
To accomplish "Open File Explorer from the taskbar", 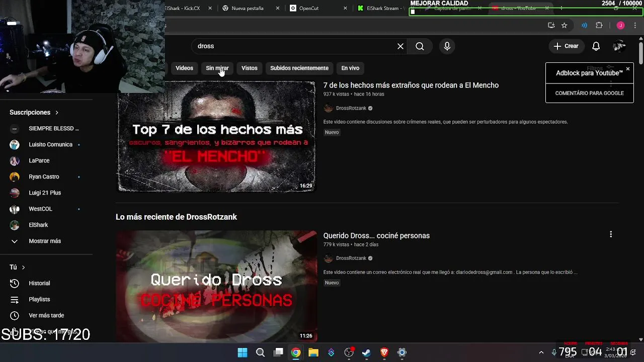I will click(x=313, y=352).
